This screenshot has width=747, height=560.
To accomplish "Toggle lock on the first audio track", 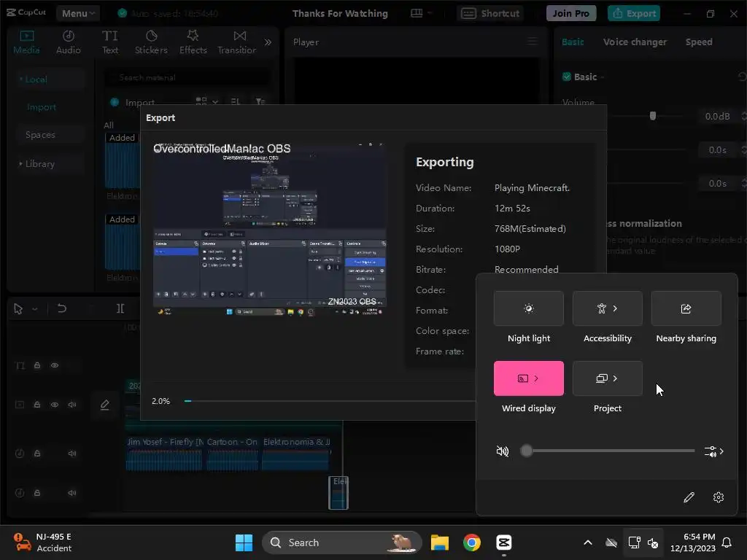I will click(x=37, y=454).
